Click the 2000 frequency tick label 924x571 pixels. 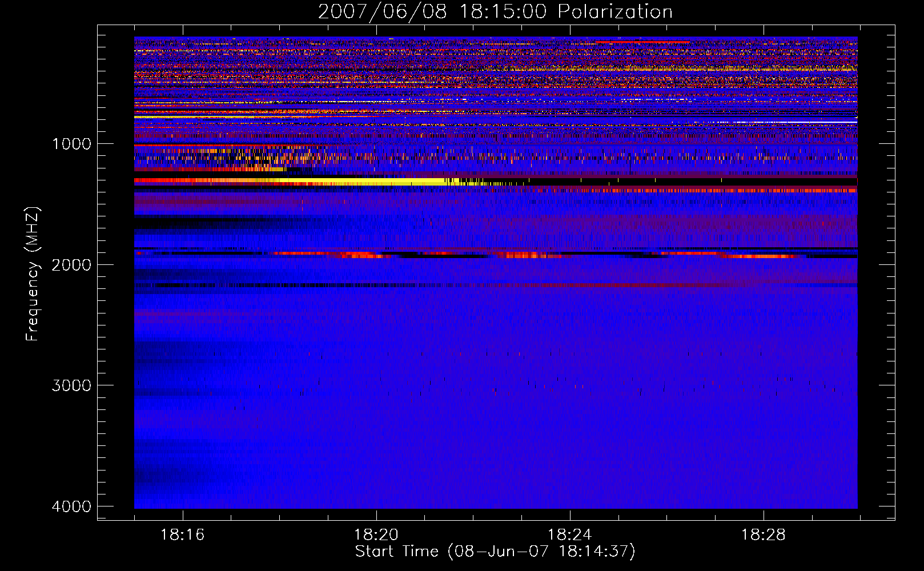point(71,265)
